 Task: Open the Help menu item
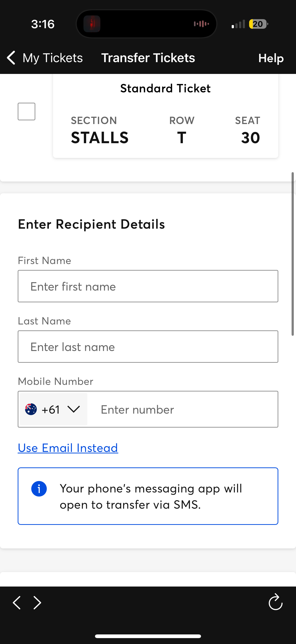click(271, 58)
